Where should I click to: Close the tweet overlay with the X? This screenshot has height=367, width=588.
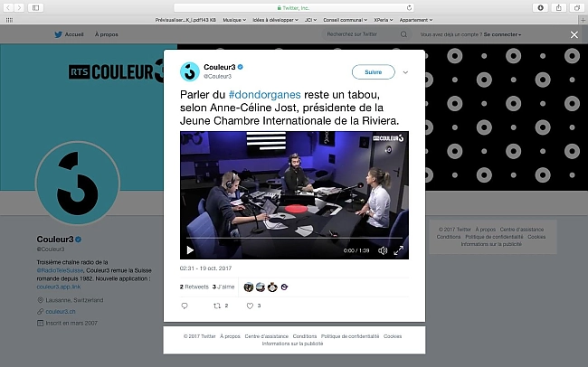point(574,35)
